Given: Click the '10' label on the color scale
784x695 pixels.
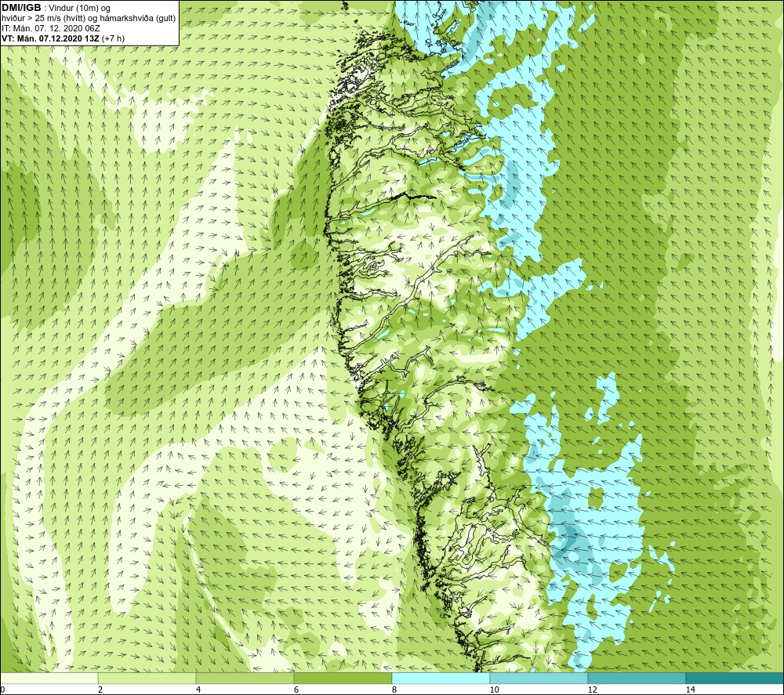Looking at the screenshot, I should [494, 690].
